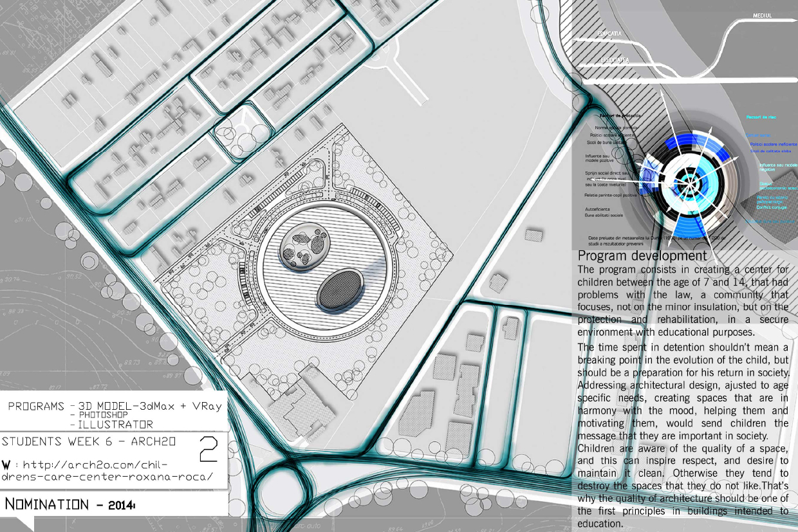
Task: Click "STUDENTS WEEK 6 - ARCH2O" title
Action: point(90,442)
